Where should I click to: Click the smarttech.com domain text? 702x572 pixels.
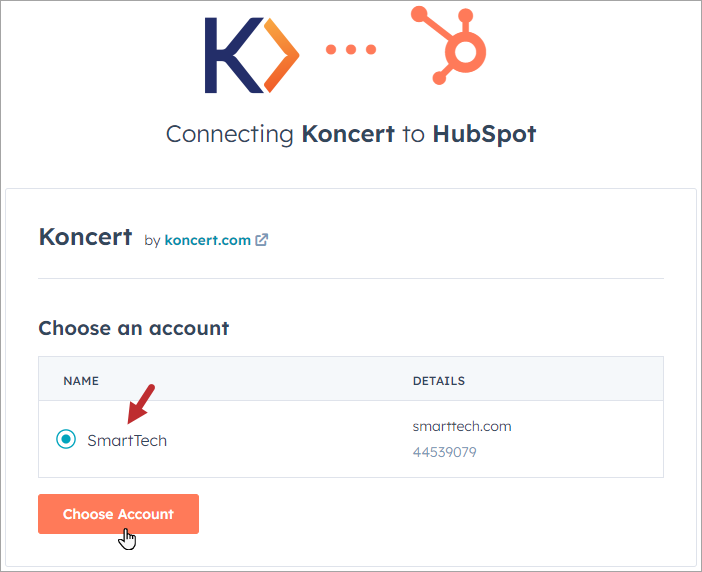[x=462, y=427]
